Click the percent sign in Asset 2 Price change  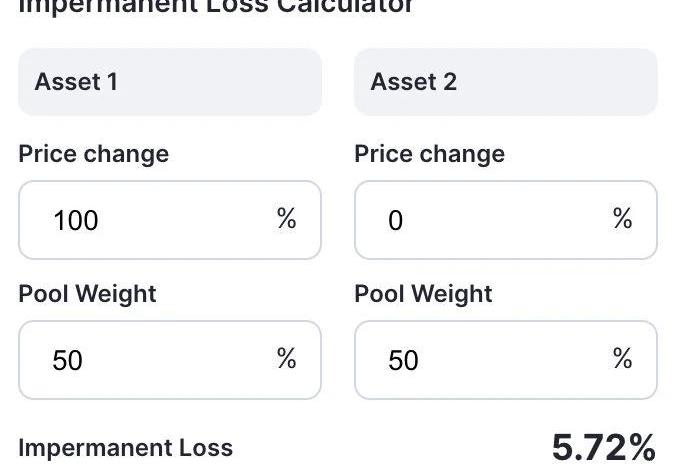pyautogui.click(x=623, y=219)
